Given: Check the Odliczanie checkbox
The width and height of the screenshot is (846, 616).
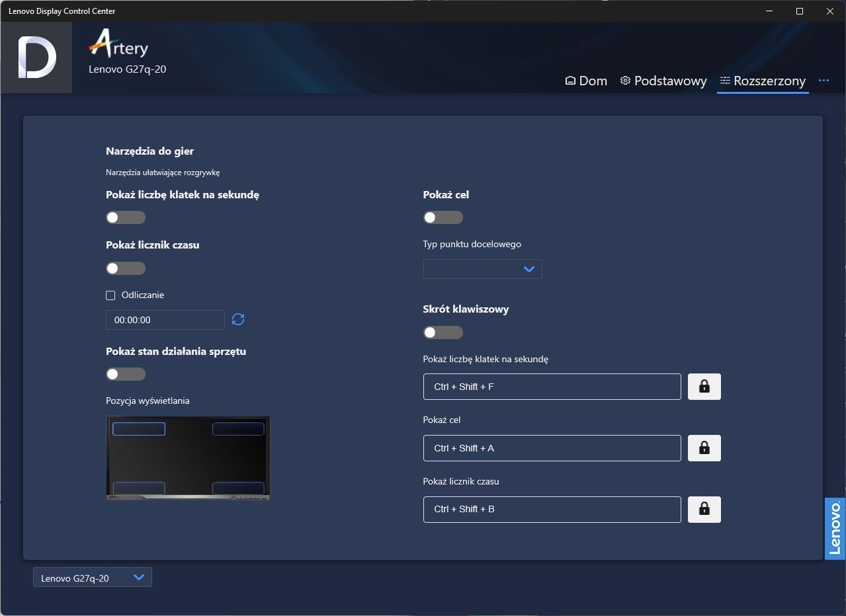Looking at the screenshot, I should click(110, 295).
